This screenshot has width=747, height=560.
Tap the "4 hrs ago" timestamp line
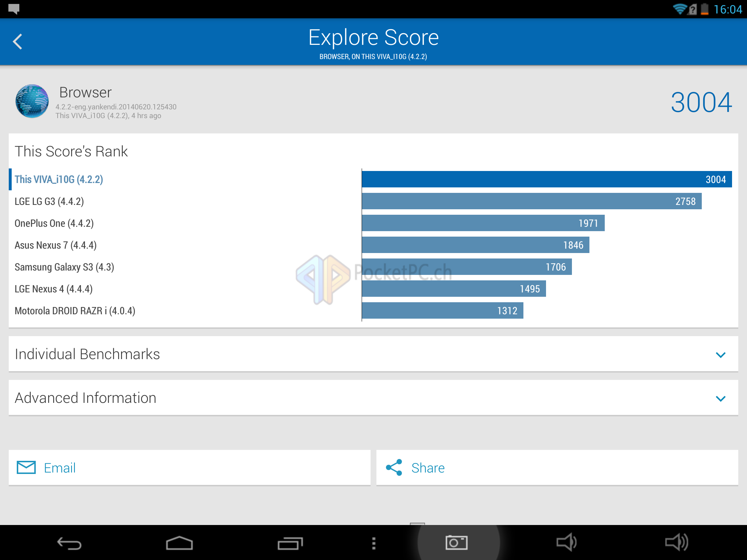click(x=108, y=116)
